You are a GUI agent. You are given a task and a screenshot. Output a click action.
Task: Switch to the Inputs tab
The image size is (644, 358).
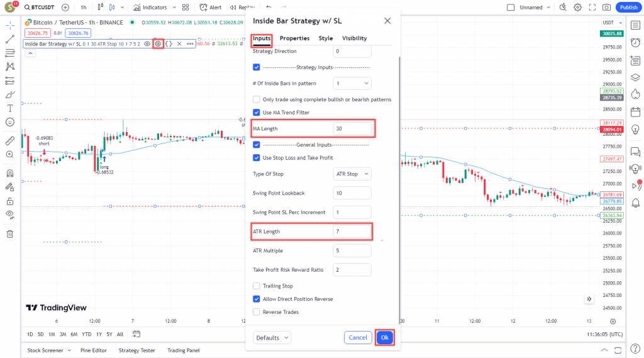(x=262, y=38)
